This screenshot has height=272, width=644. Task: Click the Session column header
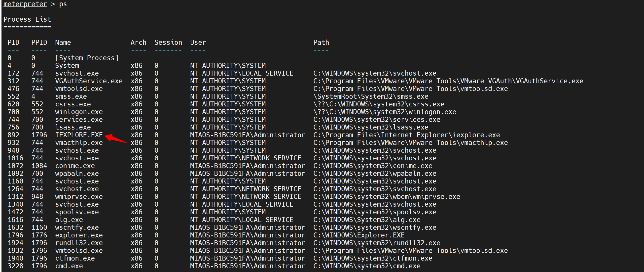click(x=168, y=42)
